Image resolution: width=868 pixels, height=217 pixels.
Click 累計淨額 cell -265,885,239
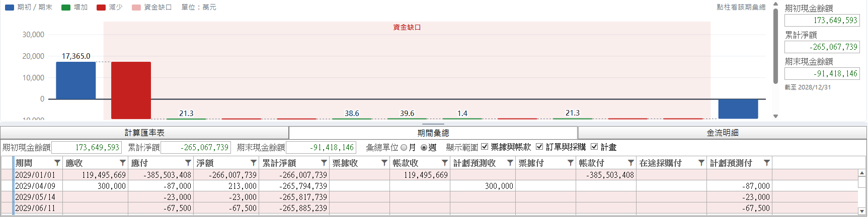294,208
